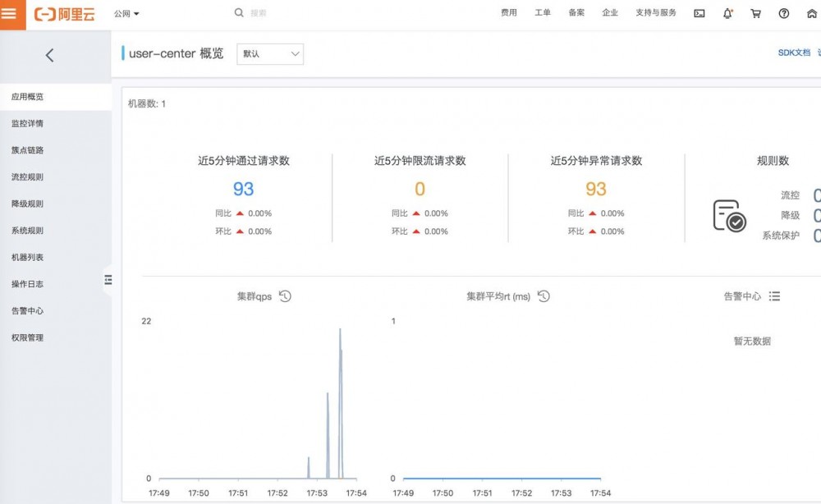Open the shopping cart
The image size is (821, 504).
[x=754, y=13]
